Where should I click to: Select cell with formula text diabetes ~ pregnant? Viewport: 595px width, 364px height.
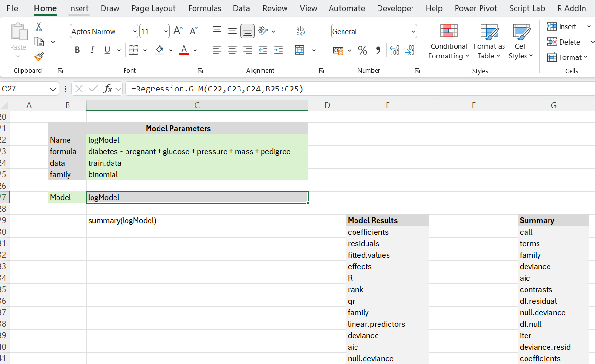(197, 151)
